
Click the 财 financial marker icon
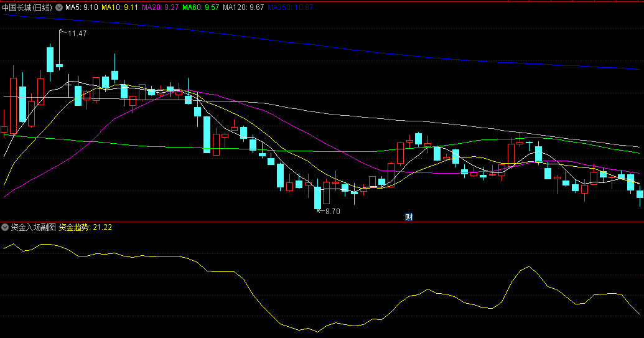[x=409, y=217]
